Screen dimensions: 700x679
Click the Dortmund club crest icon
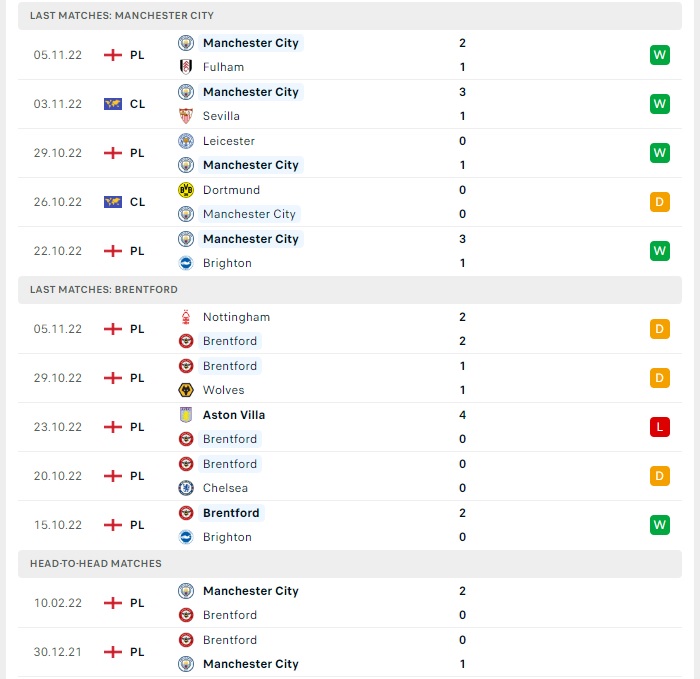pos(185,190)
